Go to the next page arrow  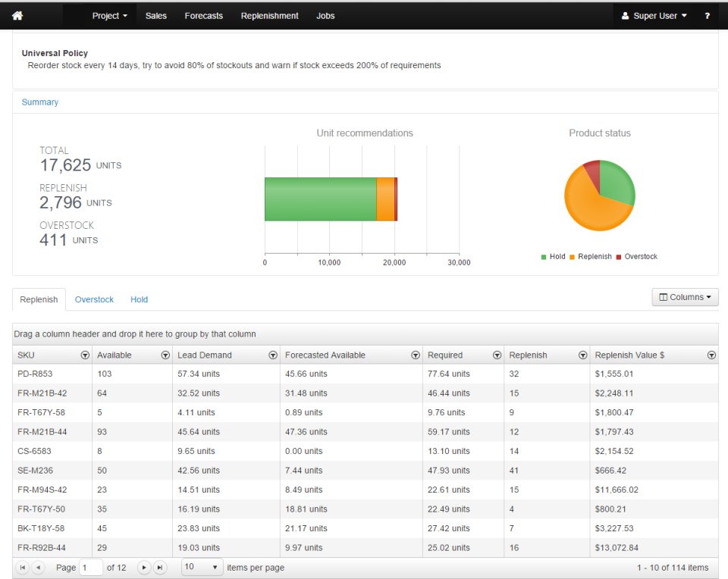(x=143, y=568)
